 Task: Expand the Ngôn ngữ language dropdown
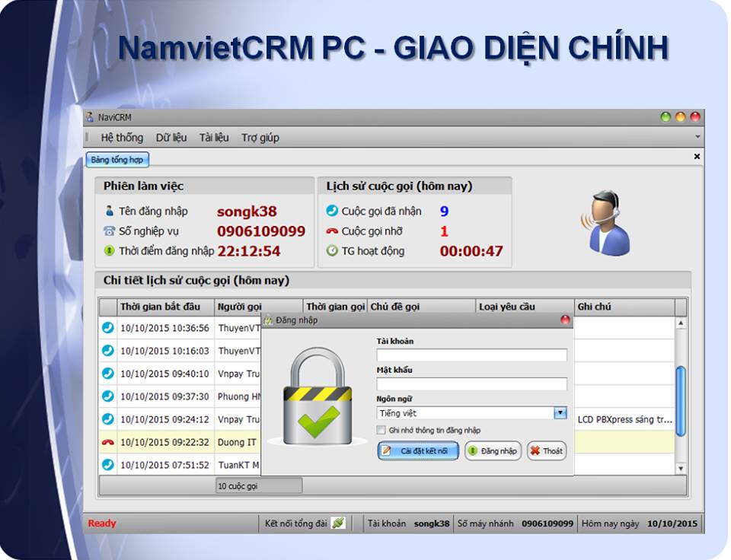click(560, 413)
